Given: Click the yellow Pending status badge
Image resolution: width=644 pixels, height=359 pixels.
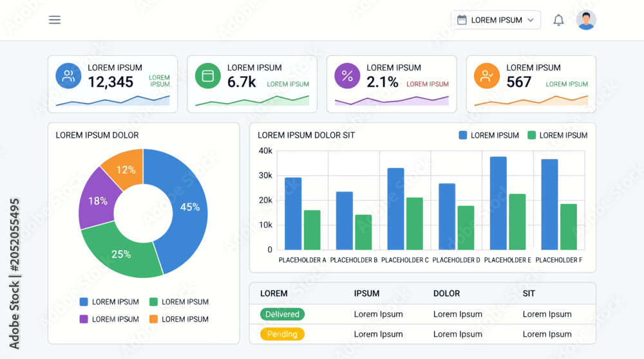Looking at the screenshot, I should pos(282,334).
